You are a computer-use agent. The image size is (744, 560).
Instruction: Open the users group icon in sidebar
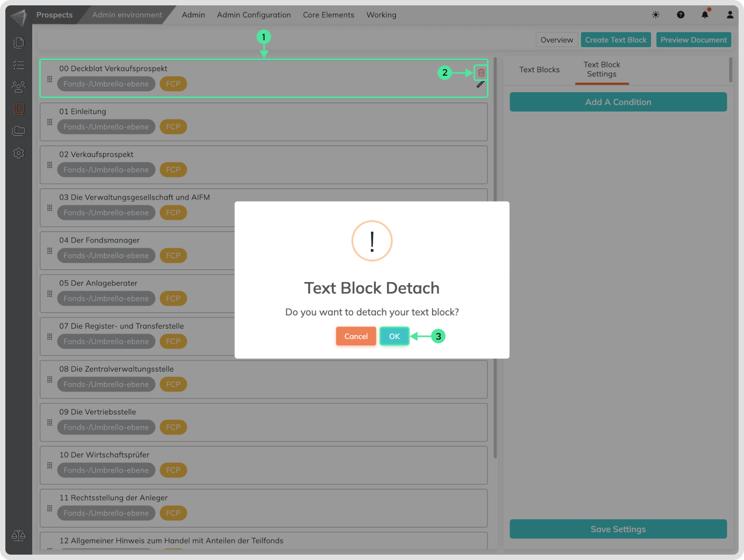point(19,87)
